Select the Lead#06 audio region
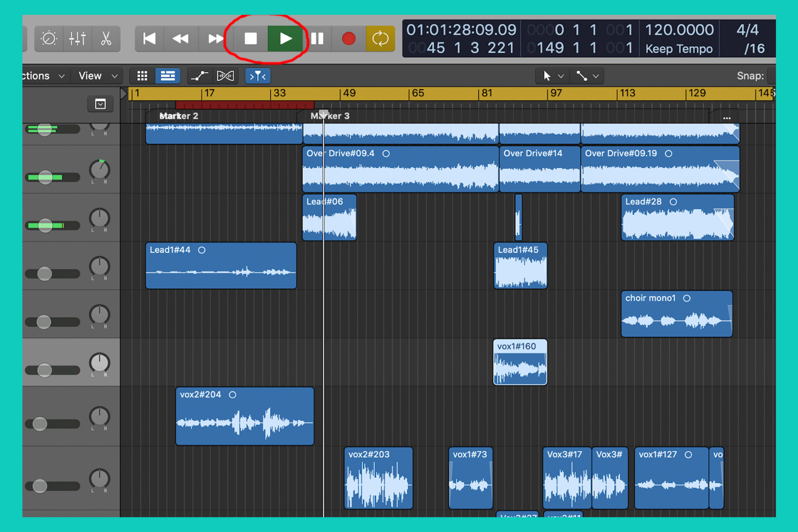Viewport: 798px width, 532px height. point(329,217)
